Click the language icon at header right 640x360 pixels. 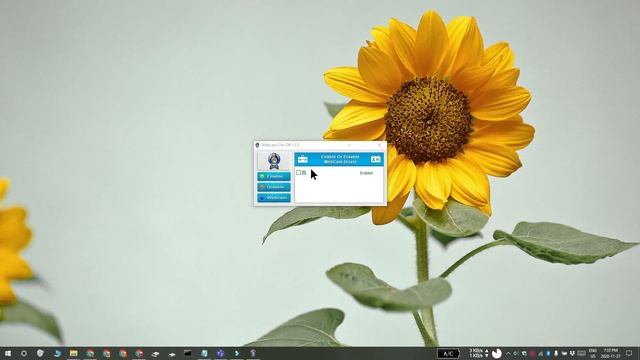(375, 159)
